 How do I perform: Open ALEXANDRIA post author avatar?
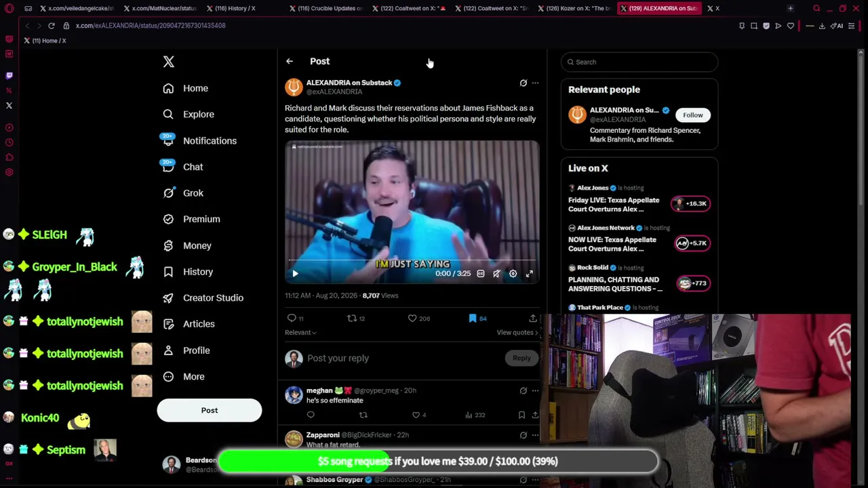[x=294, y=87]
